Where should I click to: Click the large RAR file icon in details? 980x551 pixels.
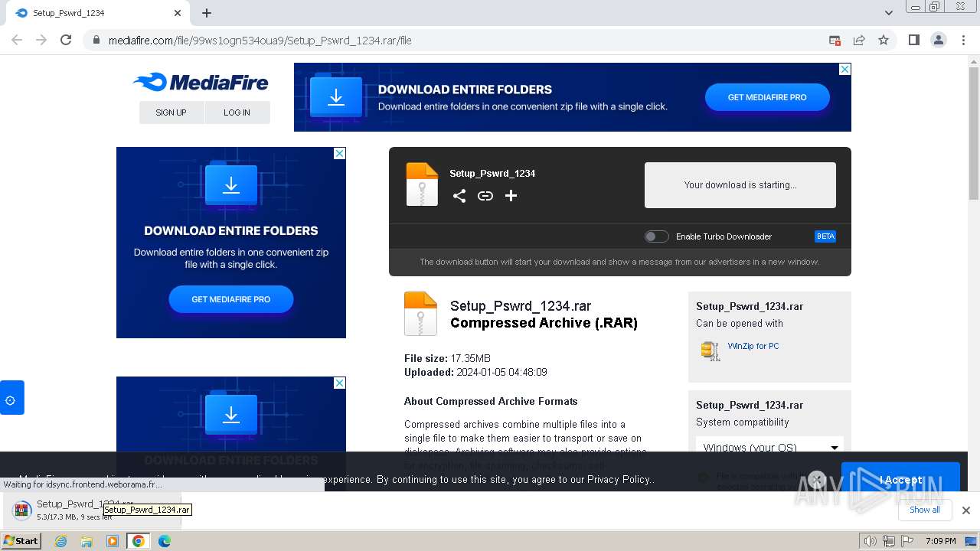(x=420, y=314)
